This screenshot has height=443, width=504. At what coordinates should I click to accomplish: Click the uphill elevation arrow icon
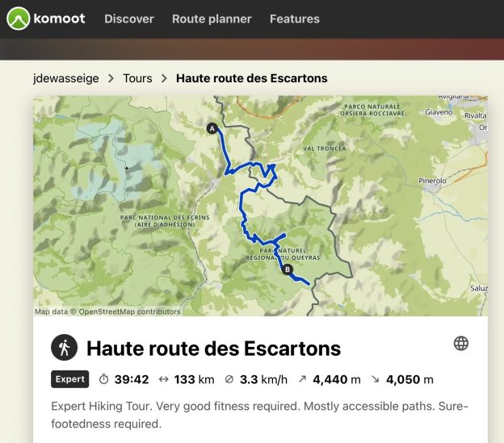tap(302, 379)
